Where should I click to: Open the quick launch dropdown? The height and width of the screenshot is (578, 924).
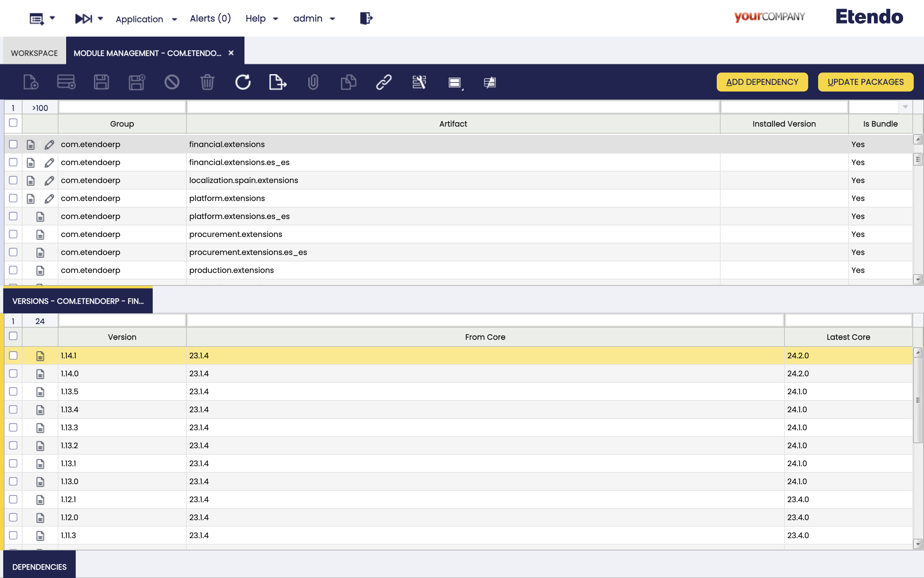click(89, 18)
